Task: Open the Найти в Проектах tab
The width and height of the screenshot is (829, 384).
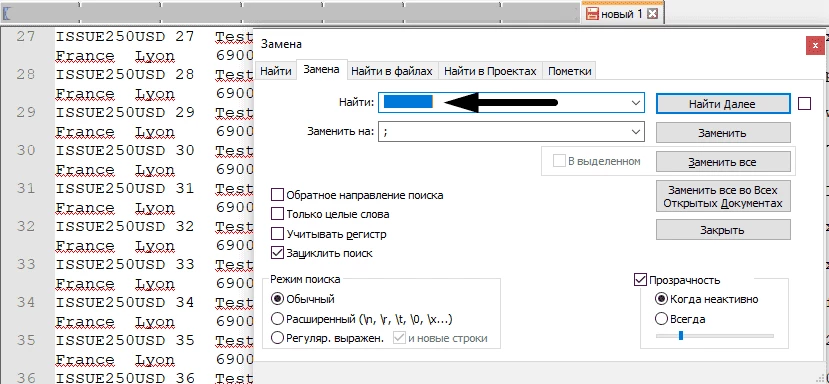Action: click(x=490, y=71)
